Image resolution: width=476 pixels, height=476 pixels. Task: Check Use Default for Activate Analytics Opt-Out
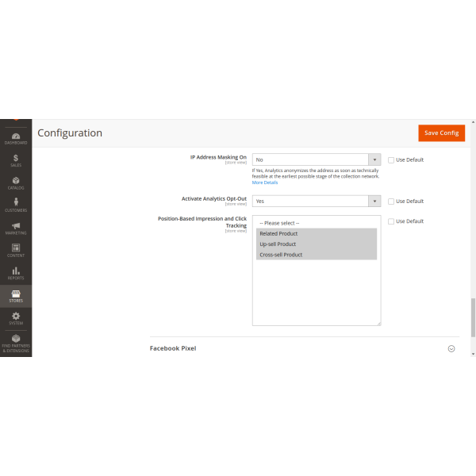[x=391, y=202]
